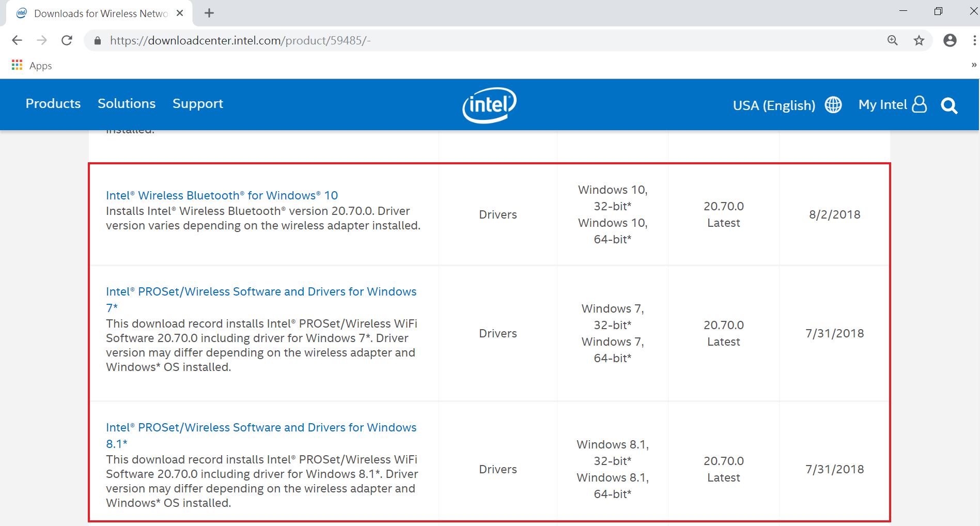Screen dimensions: 980x526
Task: Open the Apps shortcut in bookmarks bar
Action: (x=32, y=66)
